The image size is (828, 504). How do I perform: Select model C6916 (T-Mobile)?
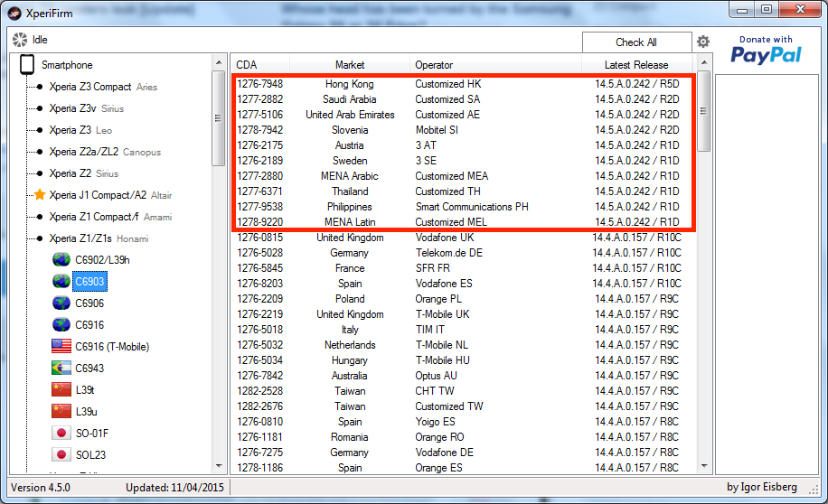pyautogui.click(x=112, y=346)
